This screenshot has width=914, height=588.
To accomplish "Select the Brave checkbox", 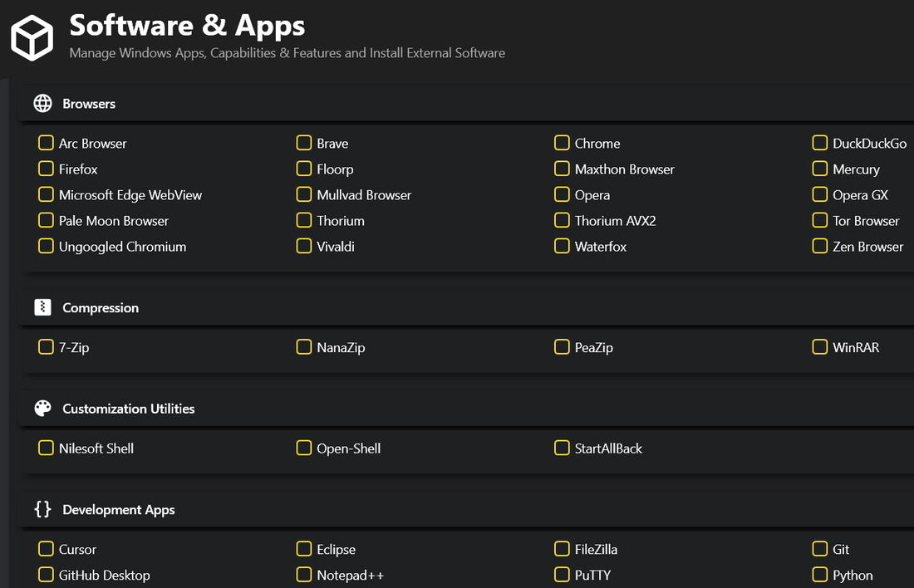I will 303,143.
